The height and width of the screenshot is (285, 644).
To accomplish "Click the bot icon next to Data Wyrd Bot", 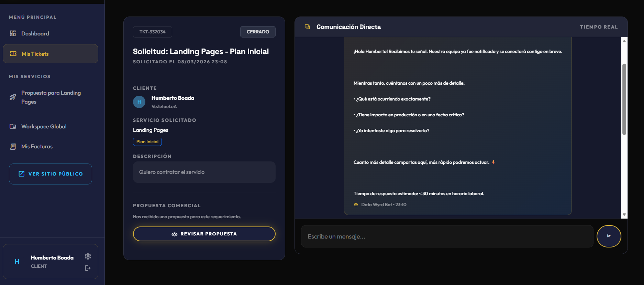I will click(x=356, y=205).
